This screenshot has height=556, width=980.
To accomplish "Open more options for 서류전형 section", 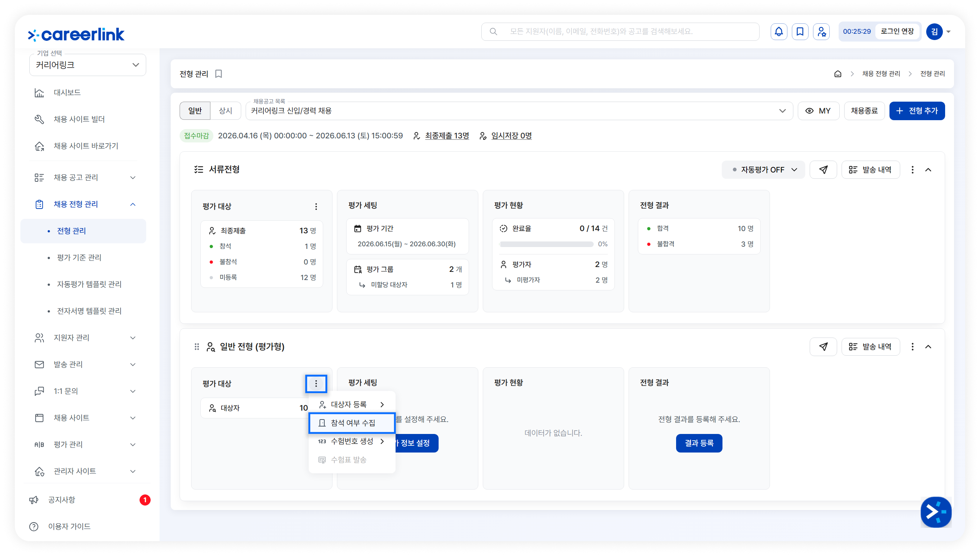I will [912, 170].
